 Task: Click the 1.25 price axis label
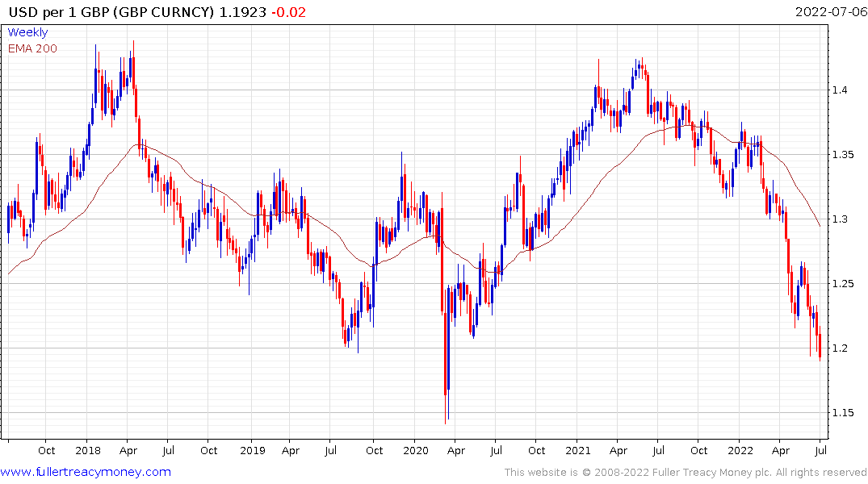point(843,284)
